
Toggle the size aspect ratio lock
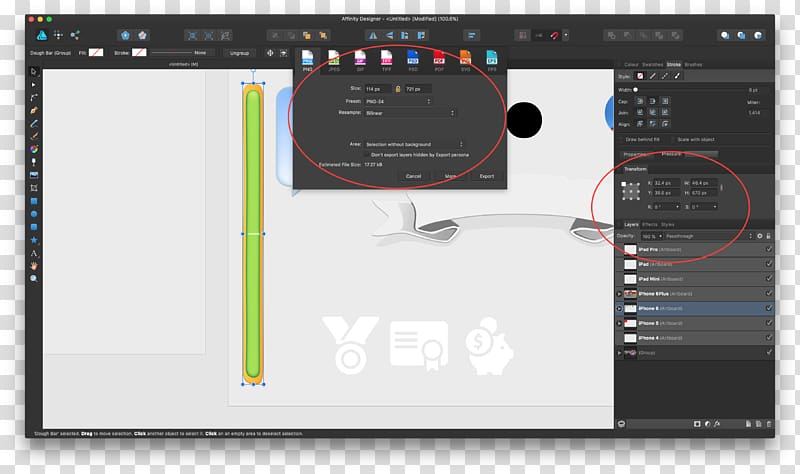pos(398,89)
